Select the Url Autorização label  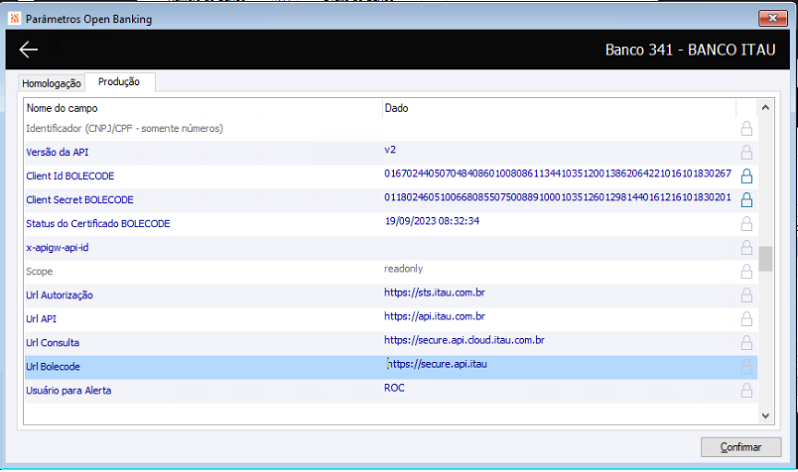click(60, 295)
